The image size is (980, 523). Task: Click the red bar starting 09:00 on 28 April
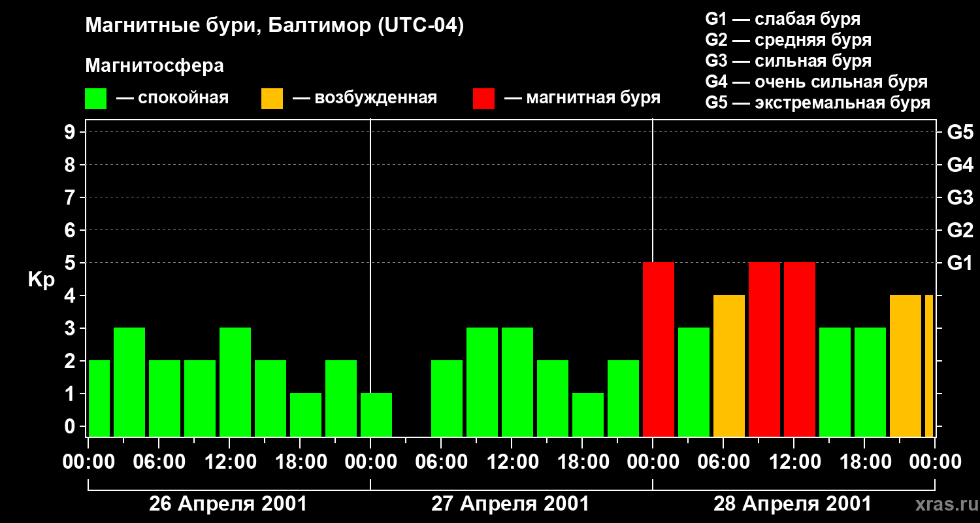tap(764, 350)
